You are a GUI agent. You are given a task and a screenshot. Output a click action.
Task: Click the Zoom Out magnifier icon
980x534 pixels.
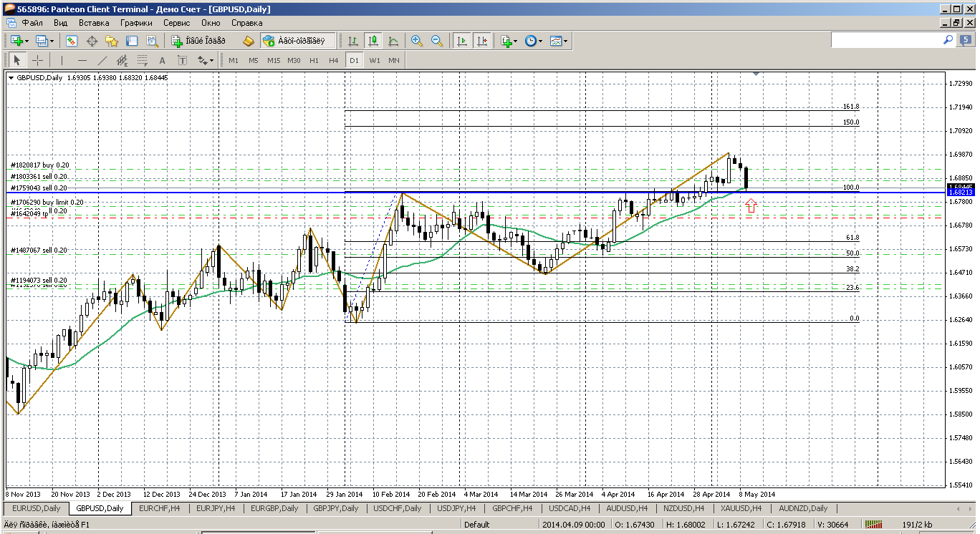436,42
